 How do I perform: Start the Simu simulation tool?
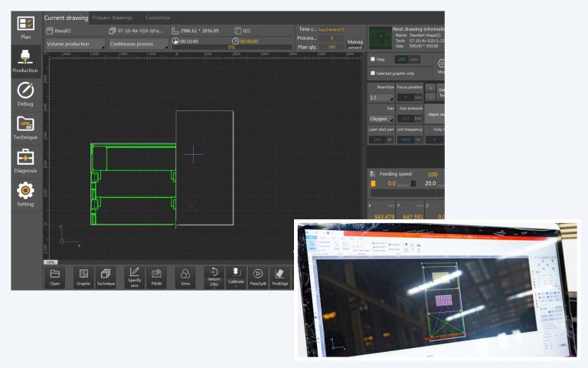pos(185,277)
